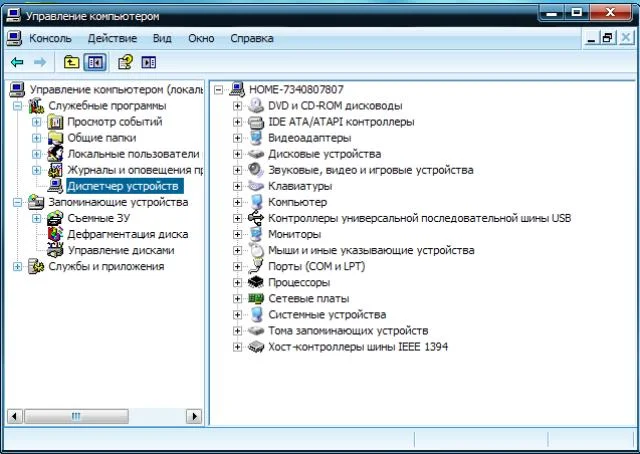Collapse the HOME-7340807807 root node
640x454 pixels.
point(219,89)
